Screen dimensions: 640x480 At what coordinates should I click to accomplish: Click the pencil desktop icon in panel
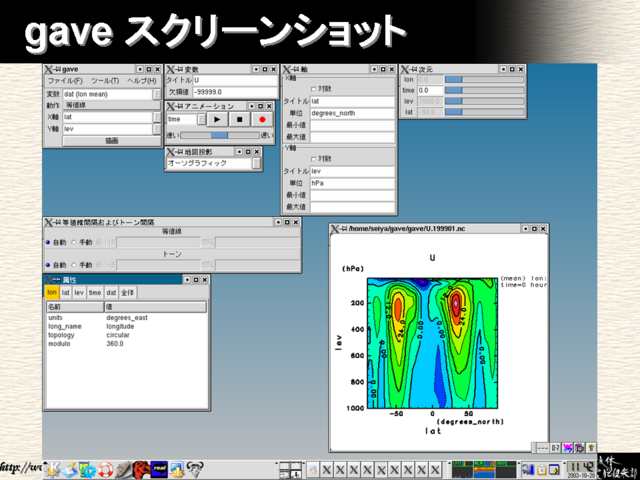pyautogui.click(x=70, y=469)
